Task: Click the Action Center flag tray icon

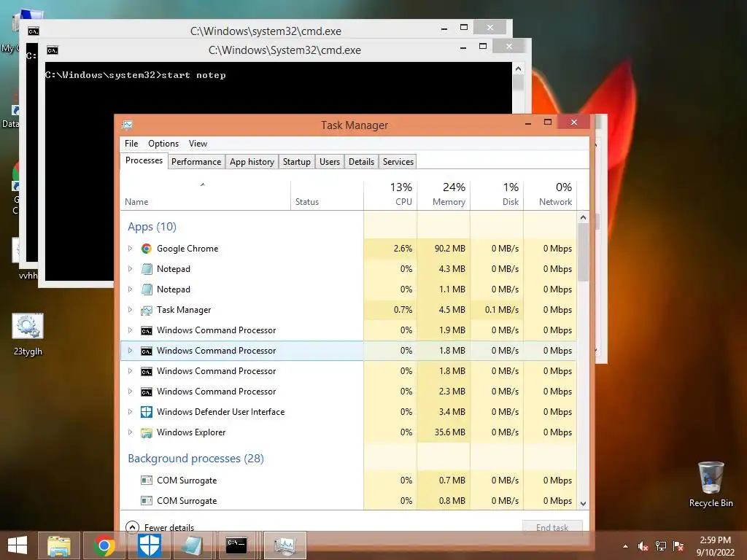Action: click(678, 546)
